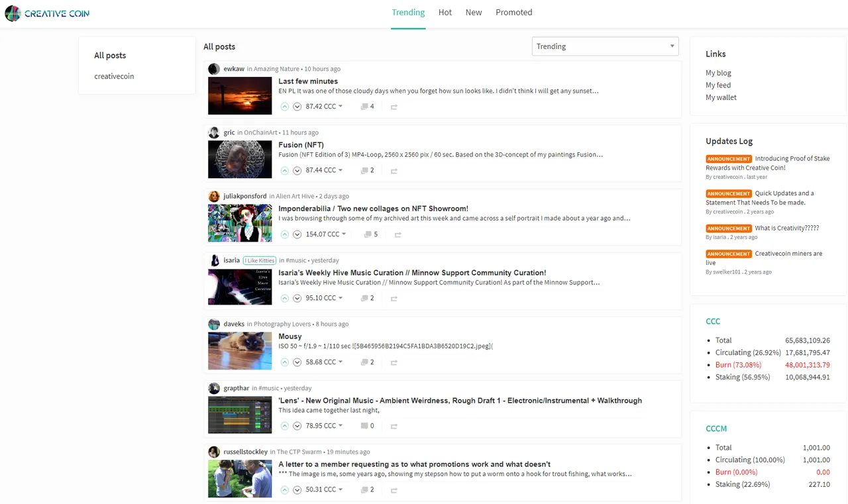Image resolution: width=848 pixels, height=504 pixels.
Task: Visit the 'Amazing Nature' community link
Action: (276, 69)
